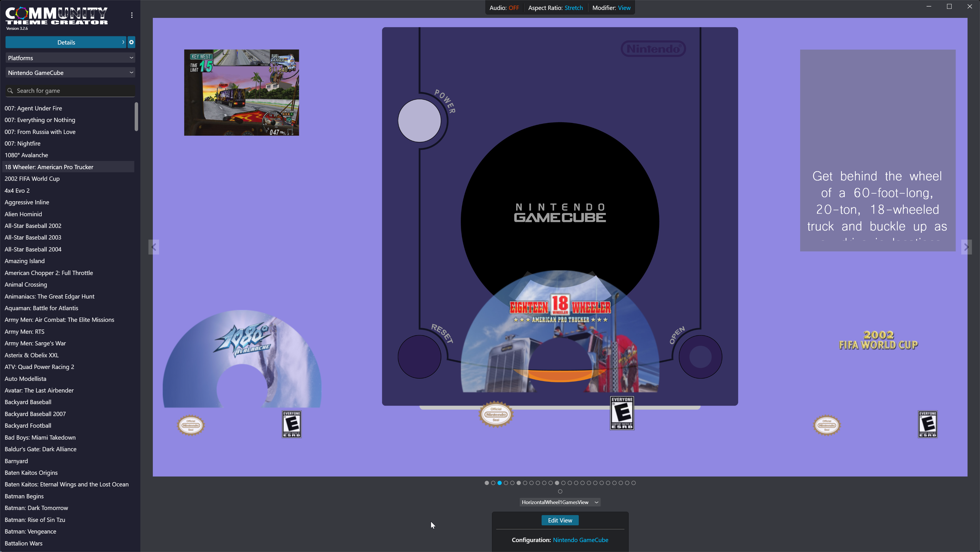This screenshot has width=980, height=552.
Task: Select Army Men: RTS
Action: point(68,331)
